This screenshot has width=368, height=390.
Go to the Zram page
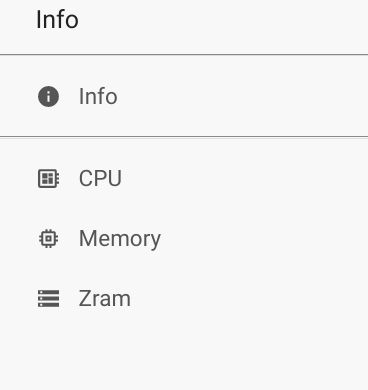point(184,298)
